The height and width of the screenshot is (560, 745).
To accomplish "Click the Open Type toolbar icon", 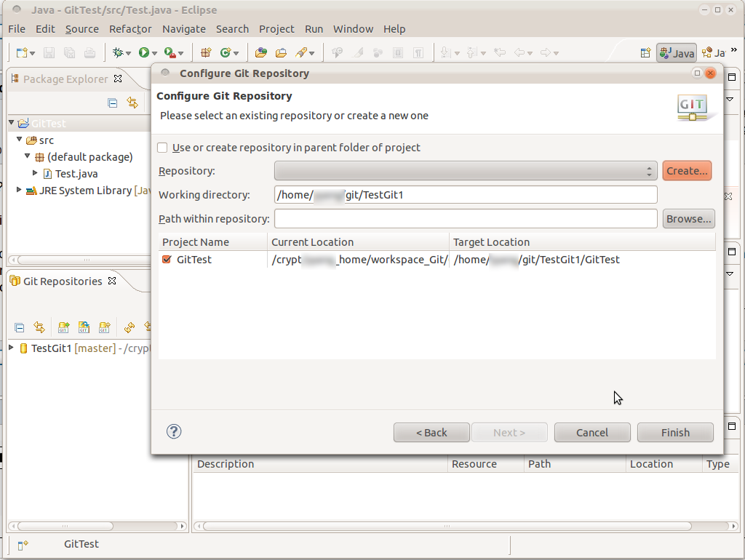I will 261,52.
